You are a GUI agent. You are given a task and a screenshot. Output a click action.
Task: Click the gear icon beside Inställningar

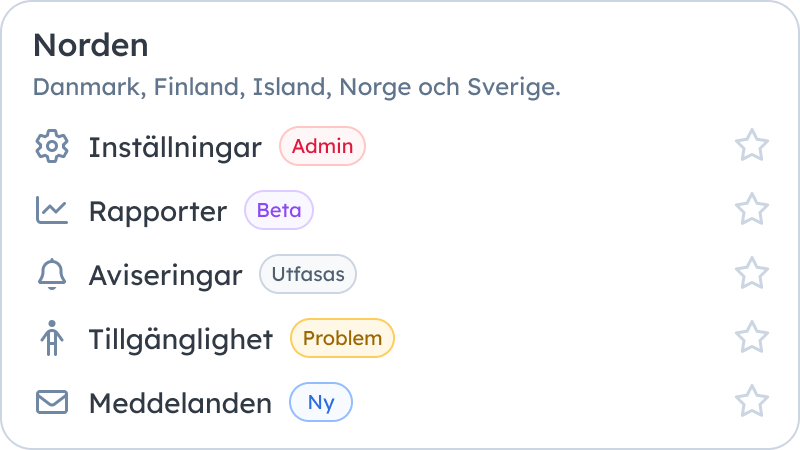[x=52, y=146]
